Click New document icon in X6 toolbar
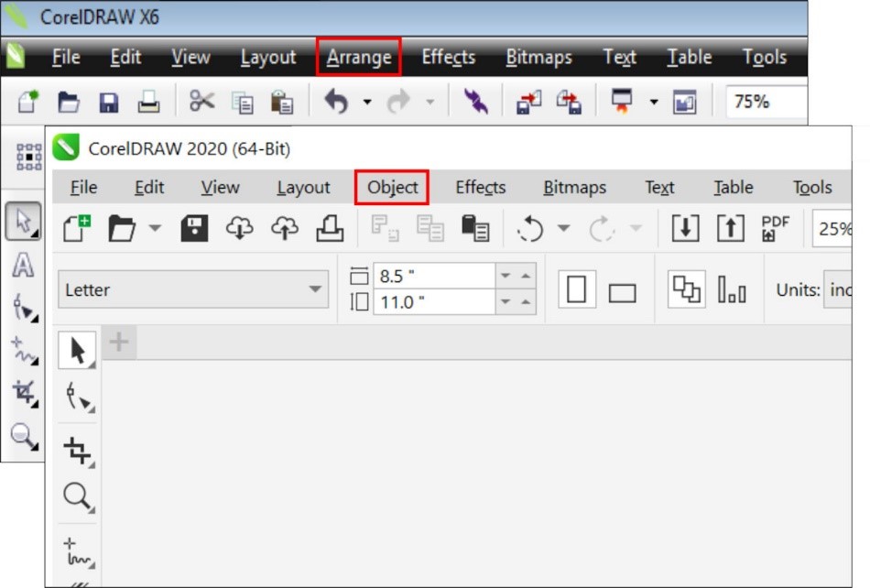This screenshot has width=870, height=588. click(27, 102)
